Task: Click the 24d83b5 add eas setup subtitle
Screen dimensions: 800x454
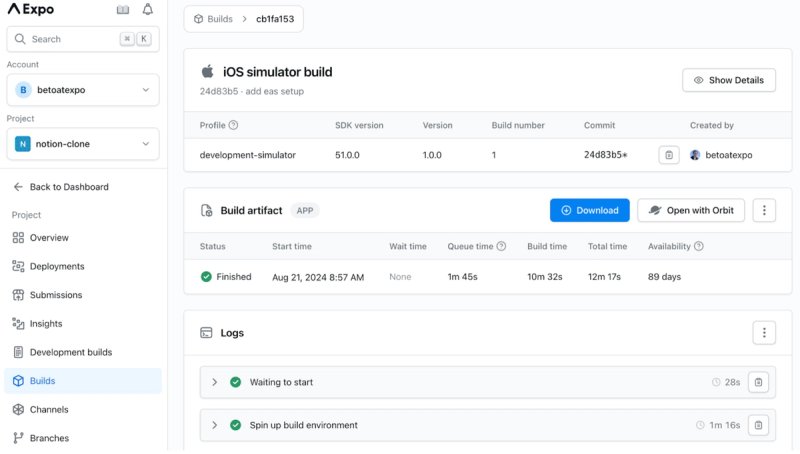Action: point(252,91)
